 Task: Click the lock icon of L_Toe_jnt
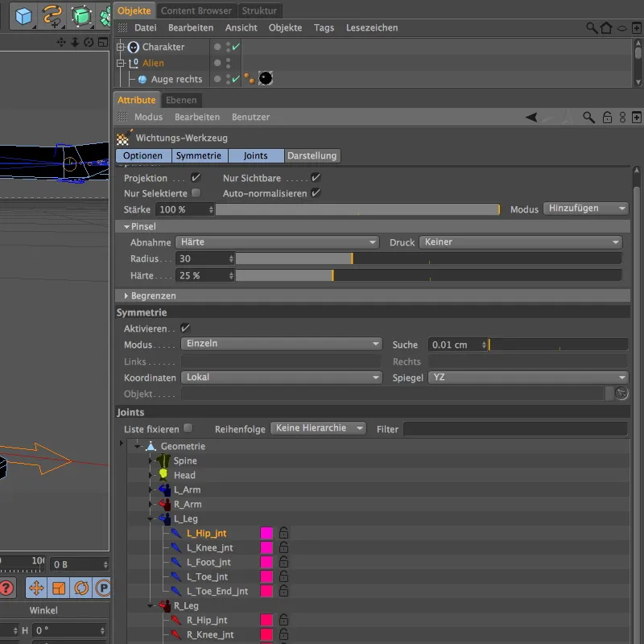283,576
